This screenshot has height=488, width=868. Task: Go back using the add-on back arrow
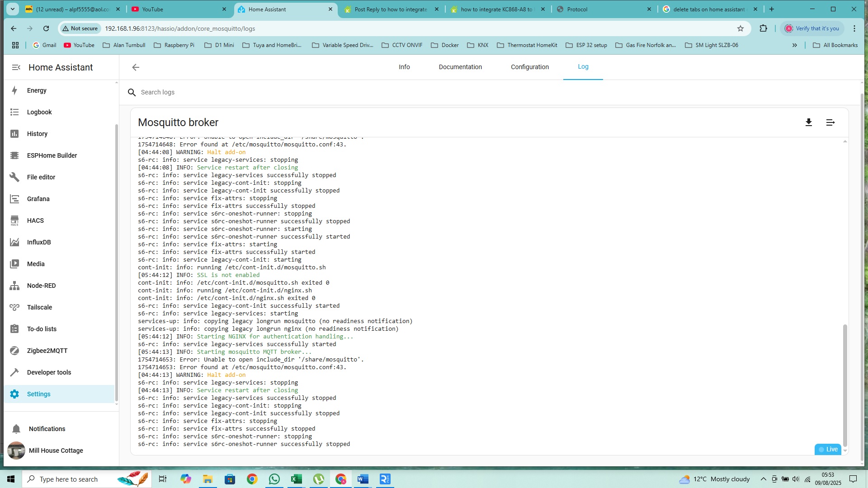(136, 67)
